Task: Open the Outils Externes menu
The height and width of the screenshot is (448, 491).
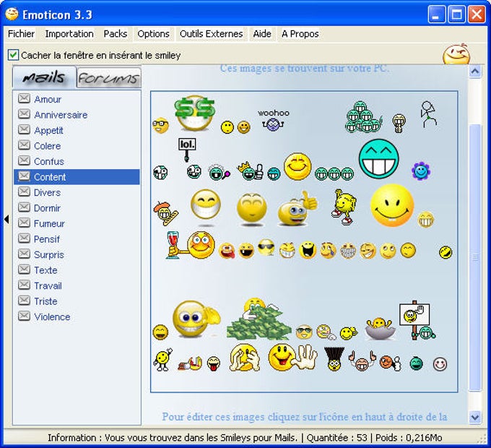Action: [x=211, y=34]
